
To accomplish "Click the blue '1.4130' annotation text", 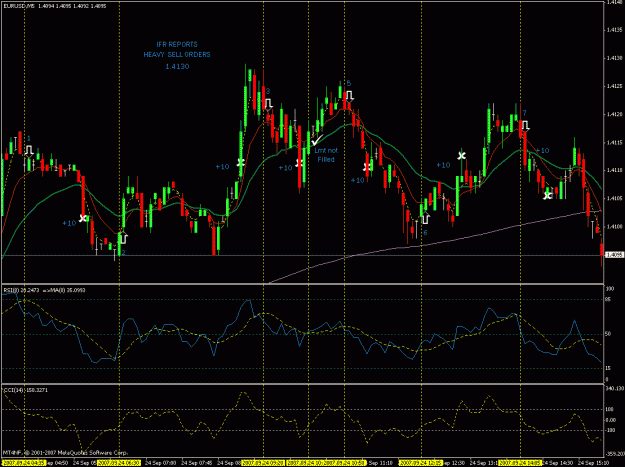I will coord(177,67).
